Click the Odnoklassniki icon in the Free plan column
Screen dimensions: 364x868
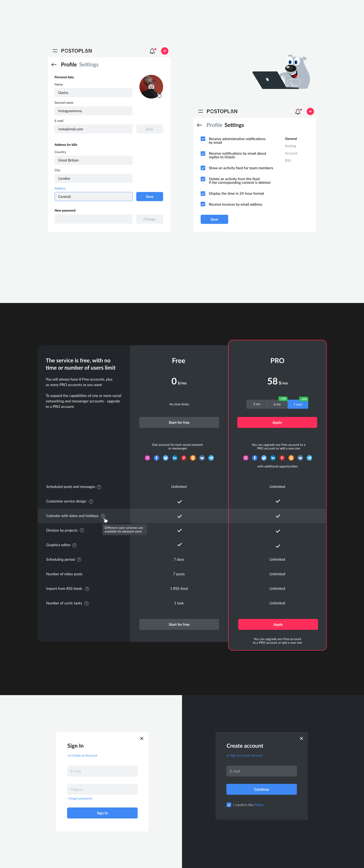[x=193, y=458]
